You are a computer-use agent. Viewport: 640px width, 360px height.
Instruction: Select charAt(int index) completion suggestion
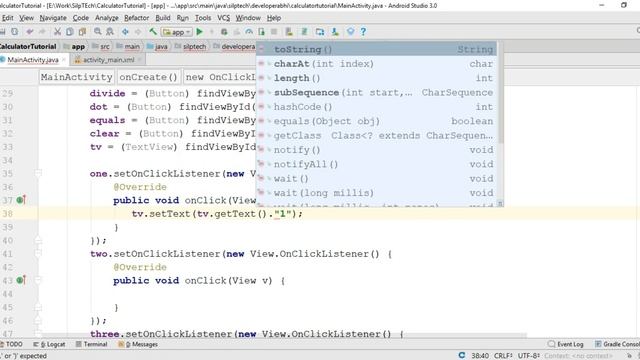pos(376,64)
